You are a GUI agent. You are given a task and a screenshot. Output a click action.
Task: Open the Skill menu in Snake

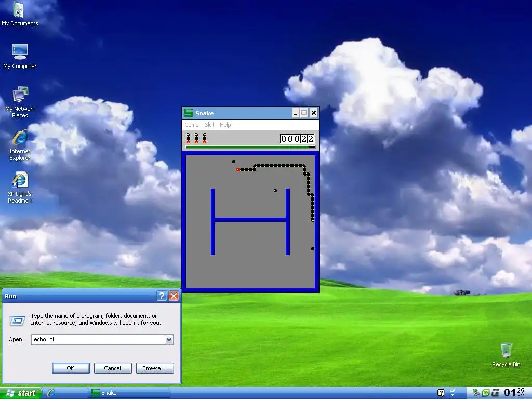tap(209, 125)
